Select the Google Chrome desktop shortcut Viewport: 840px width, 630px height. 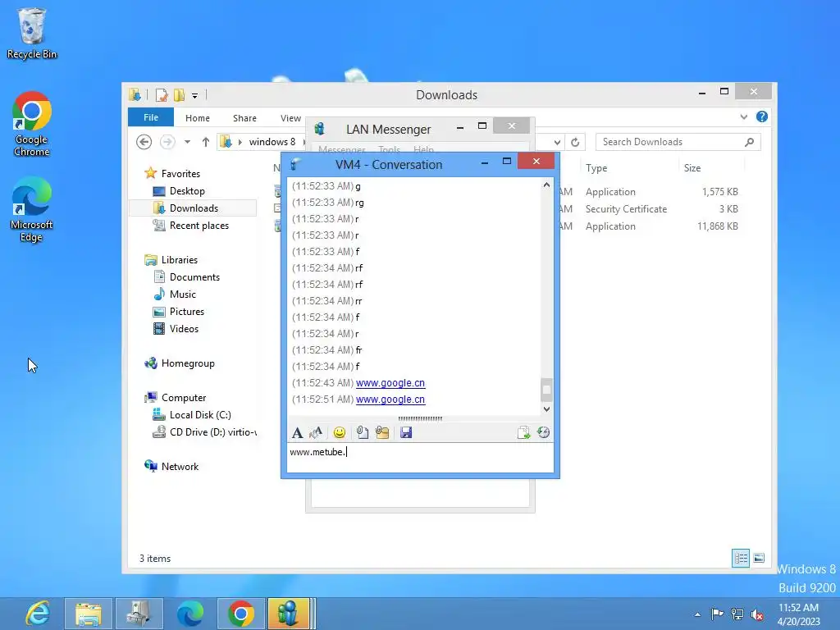(x=32, y=124)
